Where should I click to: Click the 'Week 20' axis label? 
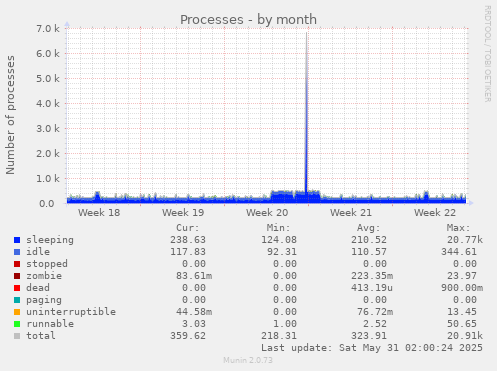pyautogui.click(x=267, y=213)
